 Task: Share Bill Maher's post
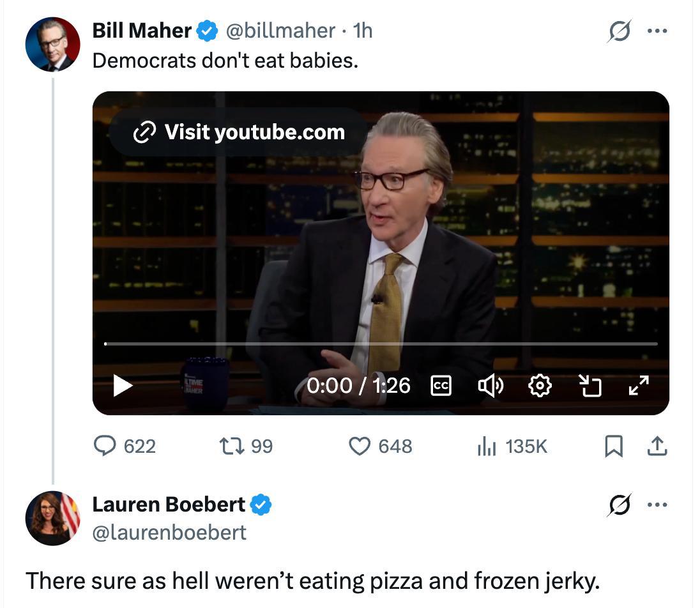pos(657,447)
